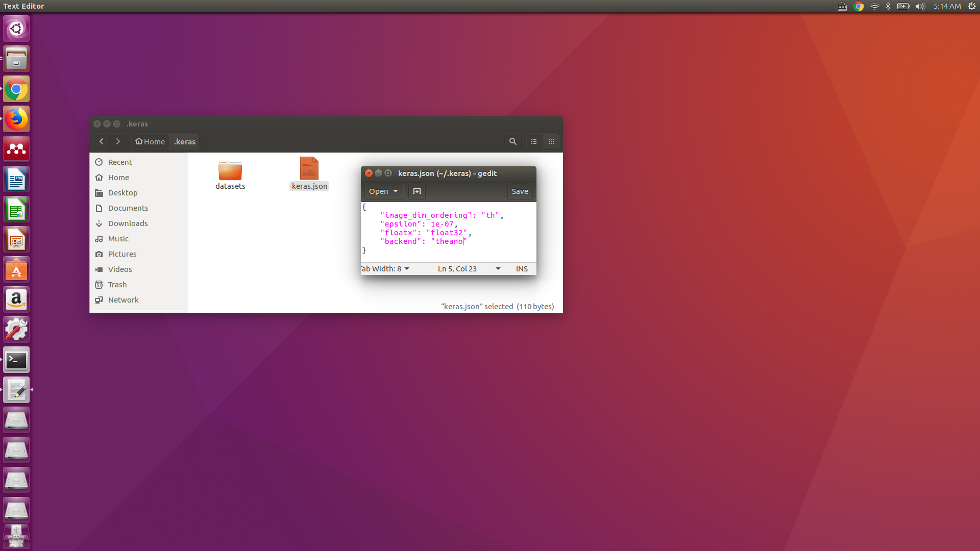Open Files manager from the launcher

[16, 59]
